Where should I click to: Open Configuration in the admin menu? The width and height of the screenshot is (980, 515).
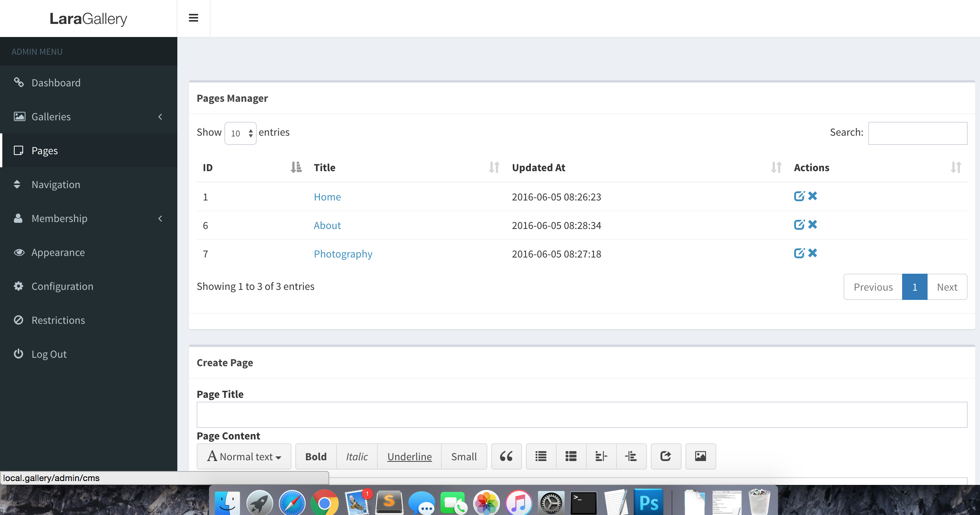coord(89,286)
